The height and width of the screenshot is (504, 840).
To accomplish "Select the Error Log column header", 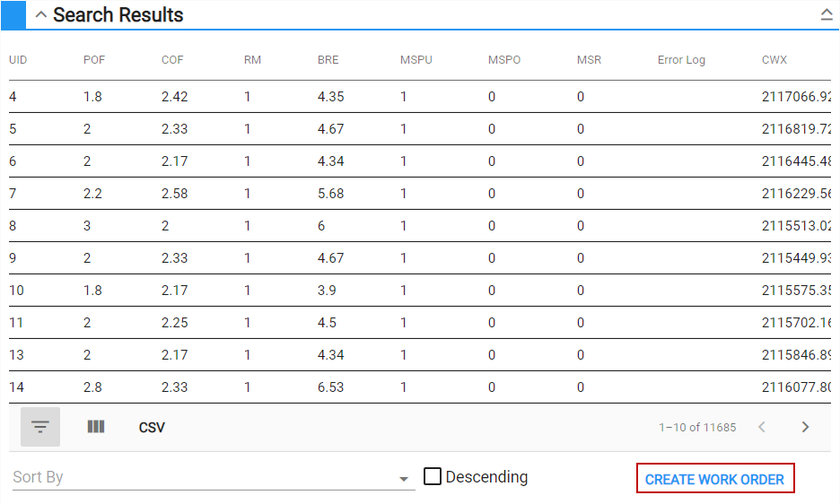I will (681, 60).
